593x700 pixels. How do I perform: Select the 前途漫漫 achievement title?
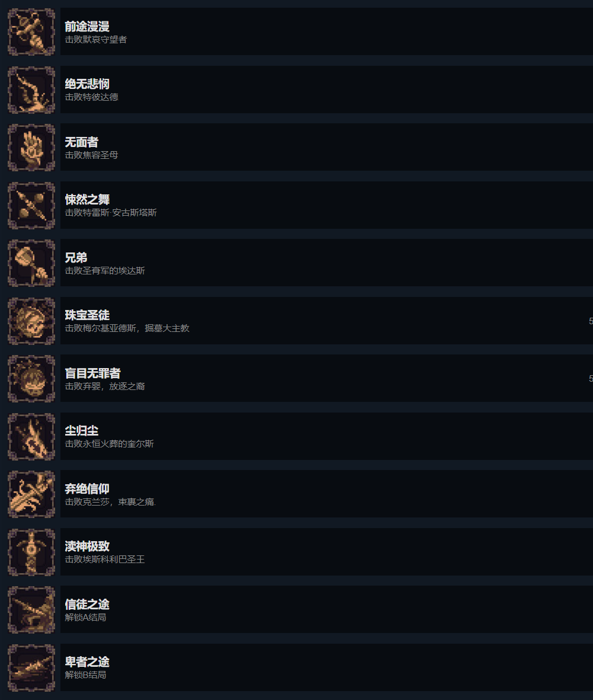[x=87, y=26]
